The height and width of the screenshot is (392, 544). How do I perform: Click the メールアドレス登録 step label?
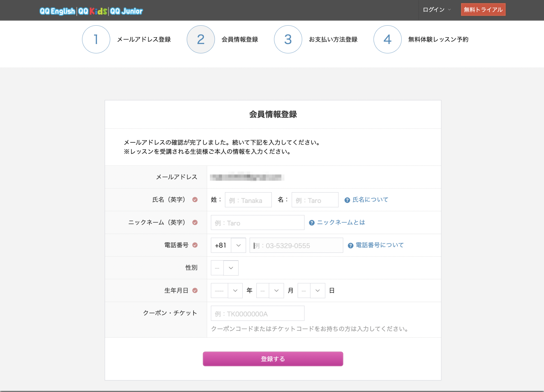point(144,39)
